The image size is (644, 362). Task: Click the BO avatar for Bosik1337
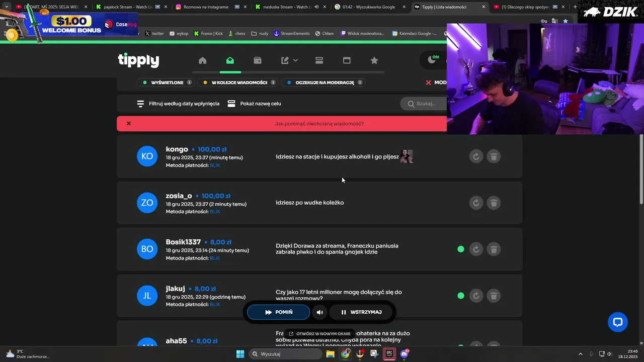point(147,249)
